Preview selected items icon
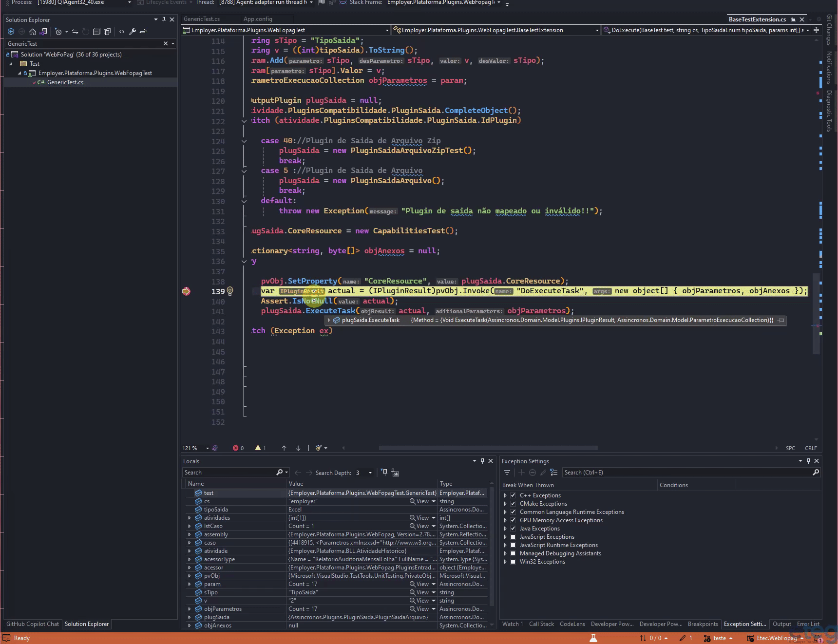This screenshot has width=838, height=644. tap(143, 32)
